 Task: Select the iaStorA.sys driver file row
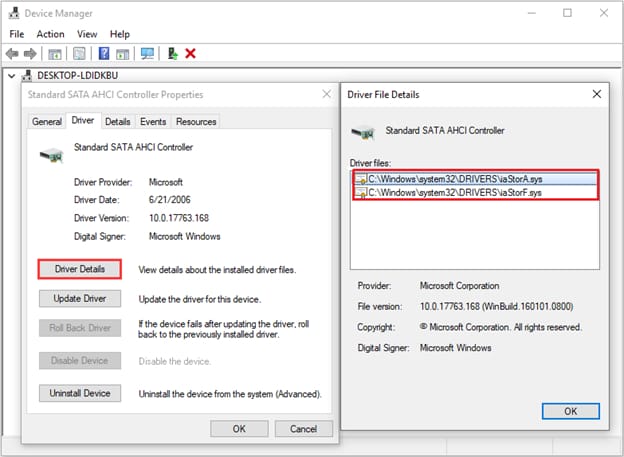(476, 179)
